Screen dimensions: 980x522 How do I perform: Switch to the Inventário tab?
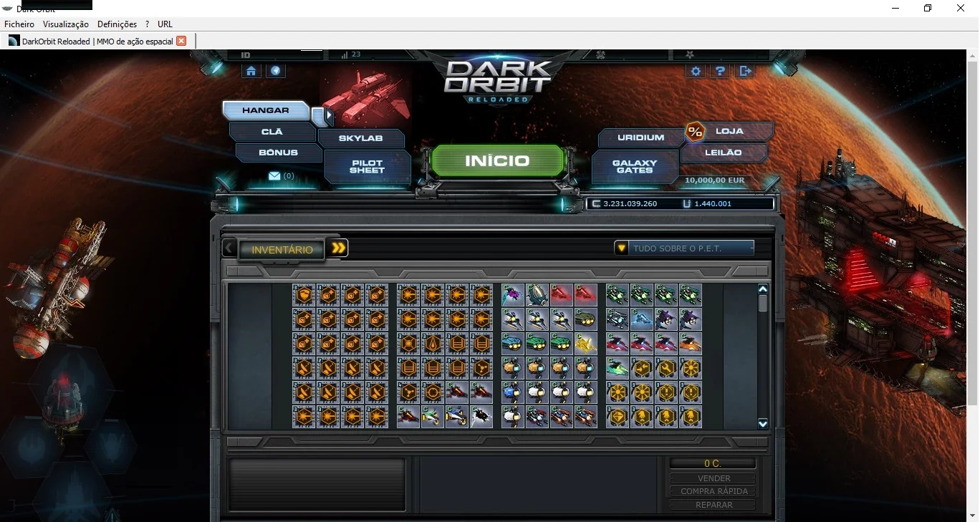click(282, 249)
